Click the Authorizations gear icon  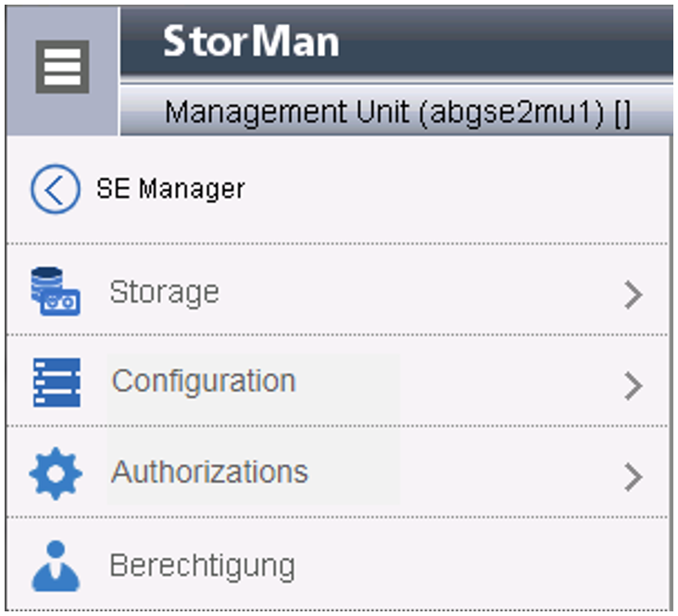(56, 473)
